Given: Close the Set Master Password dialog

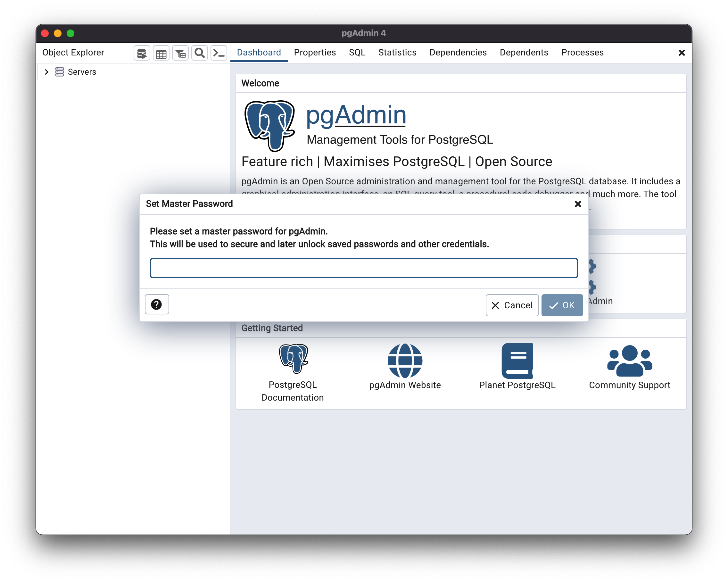Looking at the screenshot, I should click(x=578, y=204).
